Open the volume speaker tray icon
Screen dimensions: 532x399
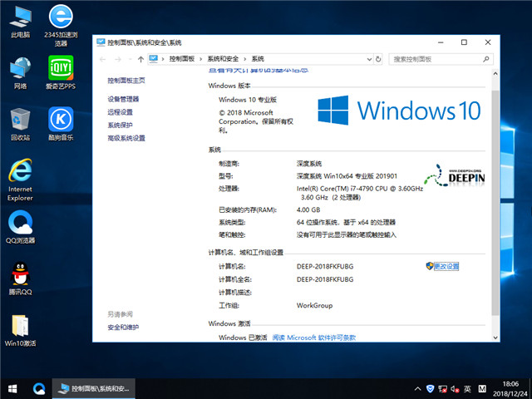pyautogui.click(x=455, y=389)
